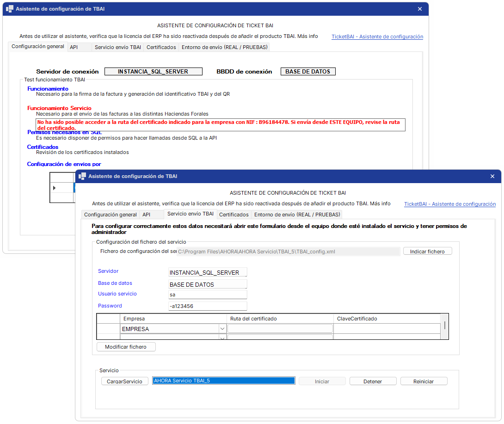Image resolution: width=504 pixels, height=424 pixels.
Task: Click the Funcionamiento blue link
Action: 48,89
